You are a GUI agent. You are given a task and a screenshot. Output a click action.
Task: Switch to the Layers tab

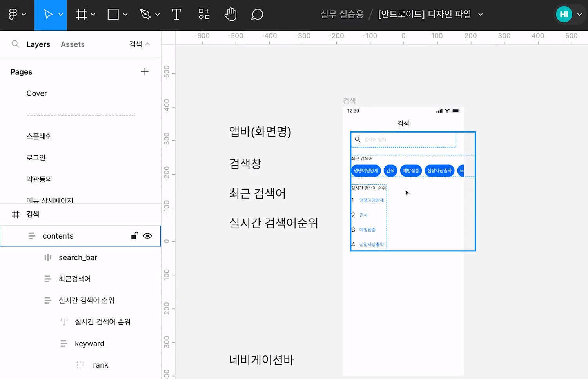click(x=38, y=44)
